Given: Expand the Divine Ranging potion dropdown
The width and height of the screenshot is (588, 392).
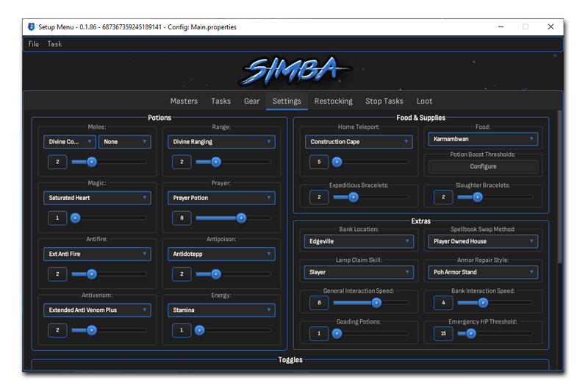Looking at the screenshot, I should click(221, 142).
